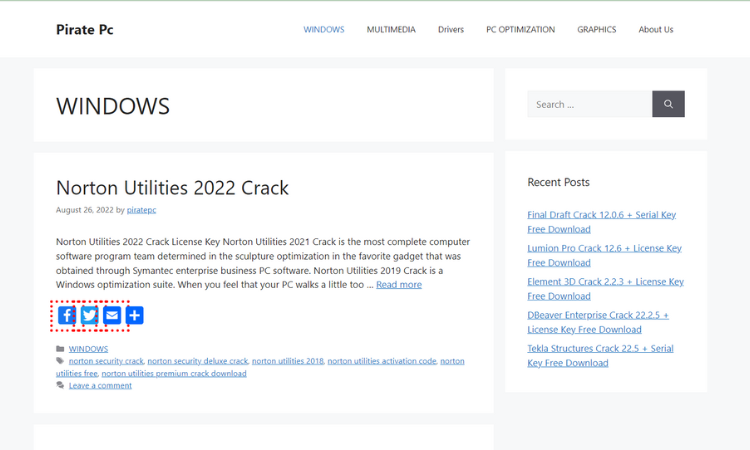This screenshot has width=750, height=450.
Task: Open DBeaver Enterprise Crack 22.2.5 recent post
Action: point(598,322)
